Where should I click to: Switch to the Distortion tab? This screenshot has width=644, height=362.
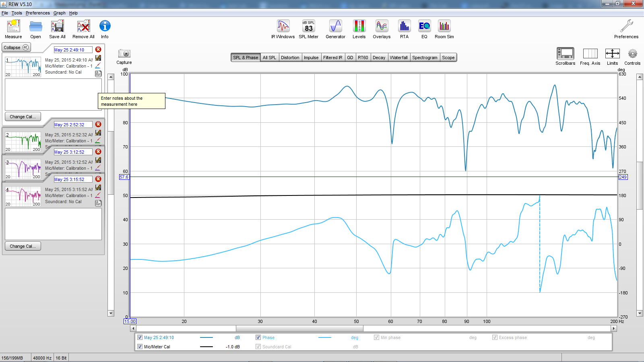[290, 58]
